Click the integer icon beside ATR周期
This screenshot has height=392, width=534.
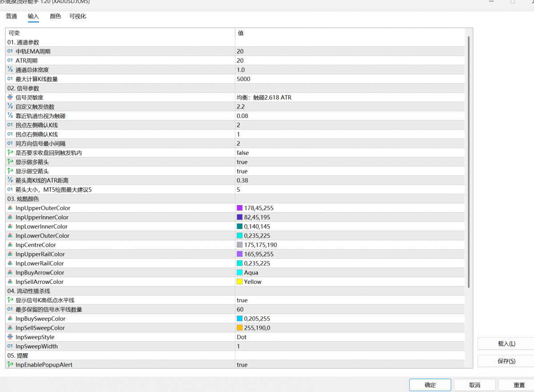[10, 61]
